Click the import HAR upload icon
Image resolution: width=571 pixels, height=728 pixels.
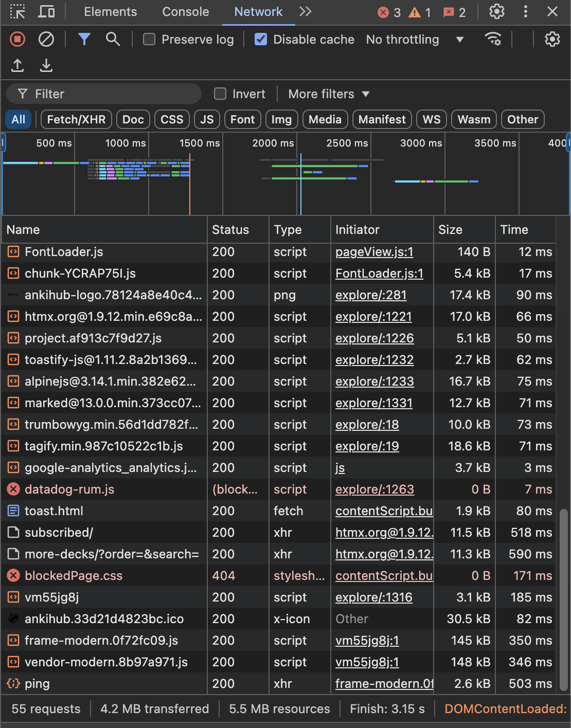(x=17, y=65)
